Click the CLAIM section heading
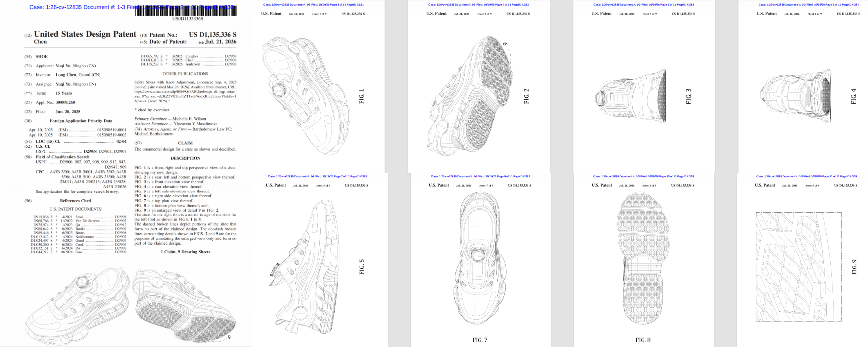Image resolution: width=868 pixels, height=347 pixels. [185, 143]
